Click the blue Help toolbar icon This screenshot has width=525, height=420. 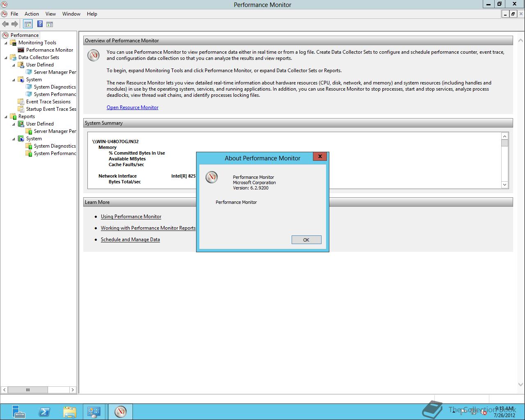40,24
